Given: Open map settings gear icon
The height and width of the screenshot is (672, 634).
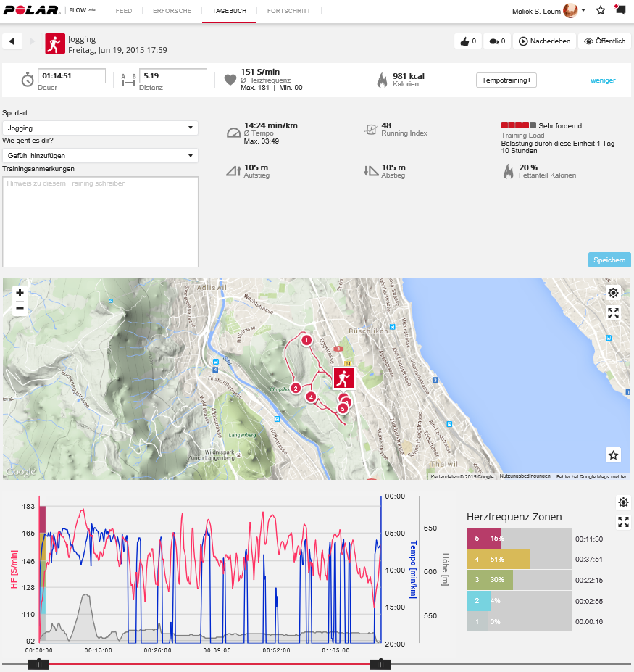Looking at the screenshot, I should [x=614, y=293].
